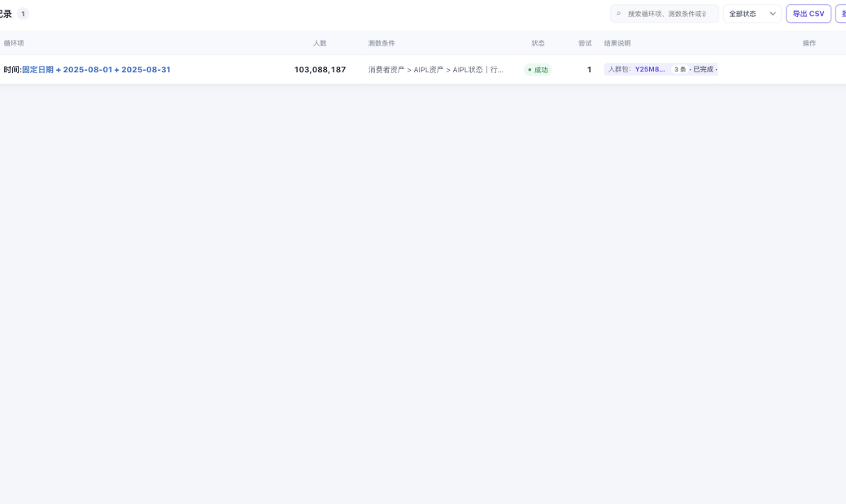The image size is (846, 504).
Task: Click the 导出 CSV button
Action: click(809, 14)
